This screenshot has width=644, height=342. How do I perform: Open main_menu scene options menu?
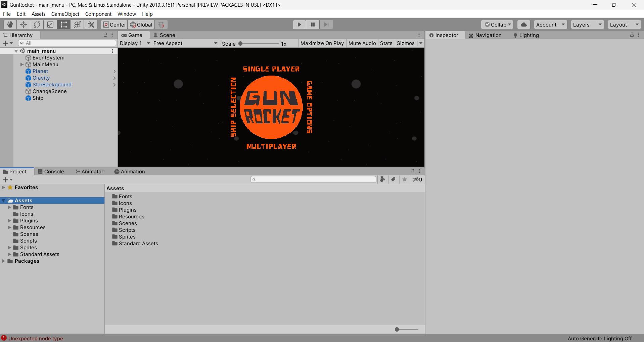pos(112,51)
